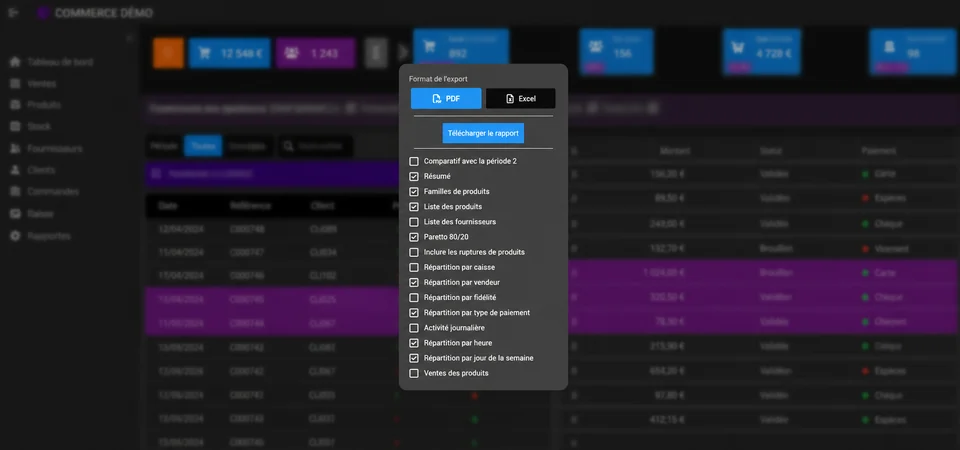Screen dimensions: 960x450
Task: Check Répartition par fidélité
Action: coord(414,298)
